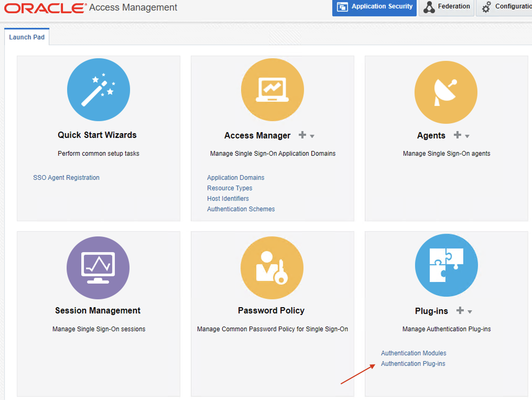The height and width of the screenshot is (400, 532).
Task: Click the Quick Start Wizards magic wand icon
Action: coord(98,90)
